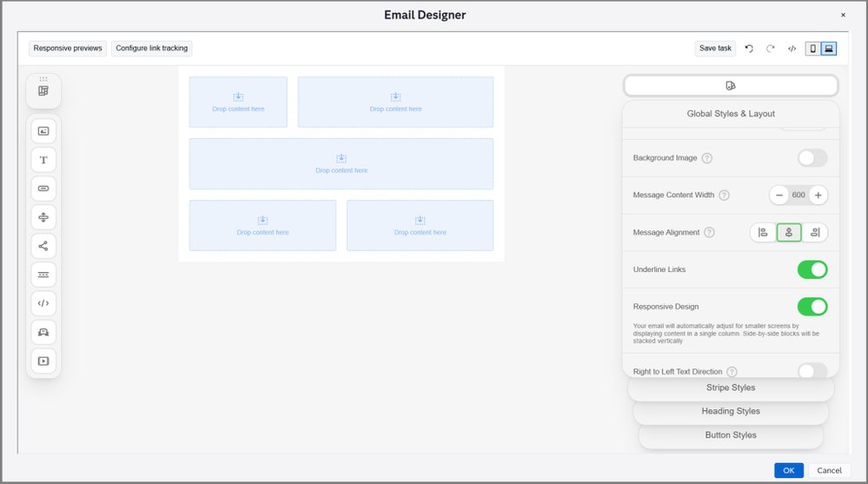
Task: Disable Responsive Design toggle
Action: (812, 307)
